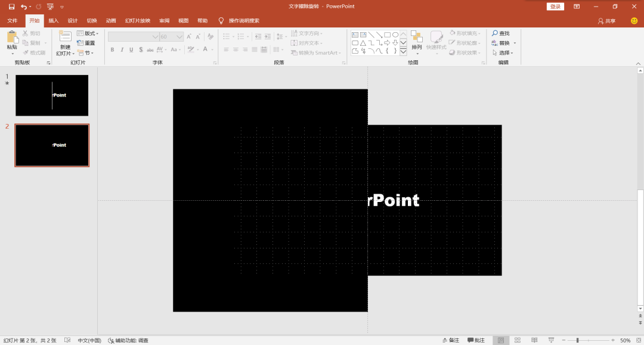Pick the straight line shape
This screenshot has height=345, width=644.
coord(371,35)
